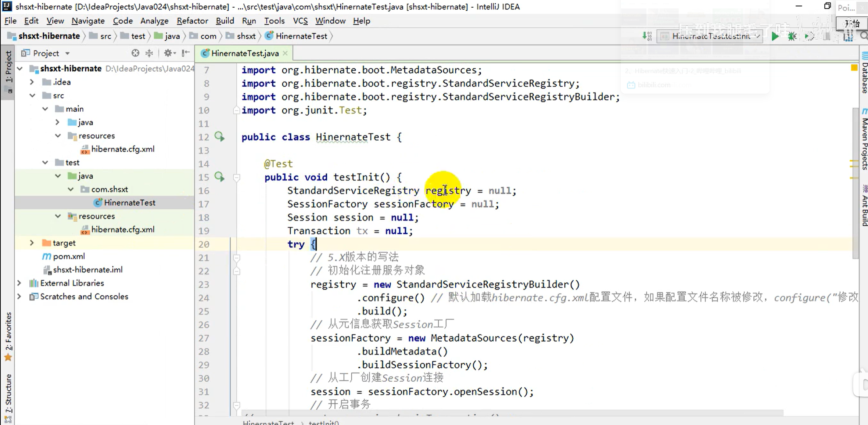This screenshot has height=425, width=868.
Task: Expand External Libraries node
Action: (19, 283)
